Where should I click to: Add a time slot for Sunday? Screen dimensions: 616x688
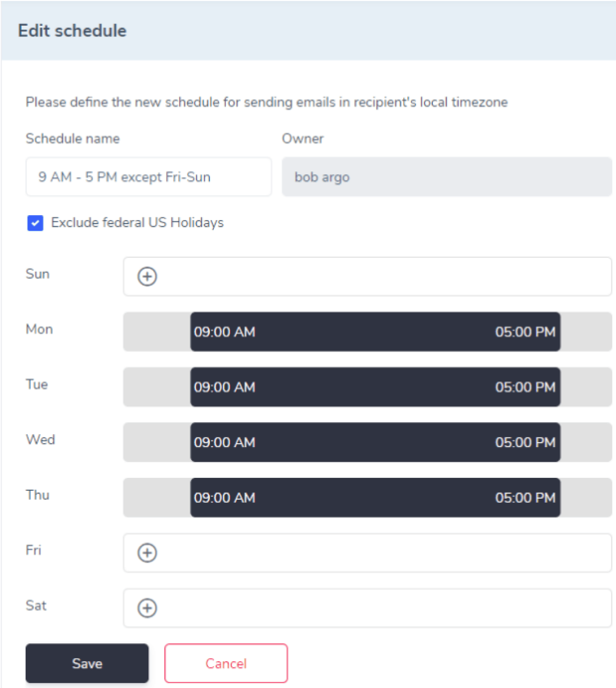coord(147,276)
